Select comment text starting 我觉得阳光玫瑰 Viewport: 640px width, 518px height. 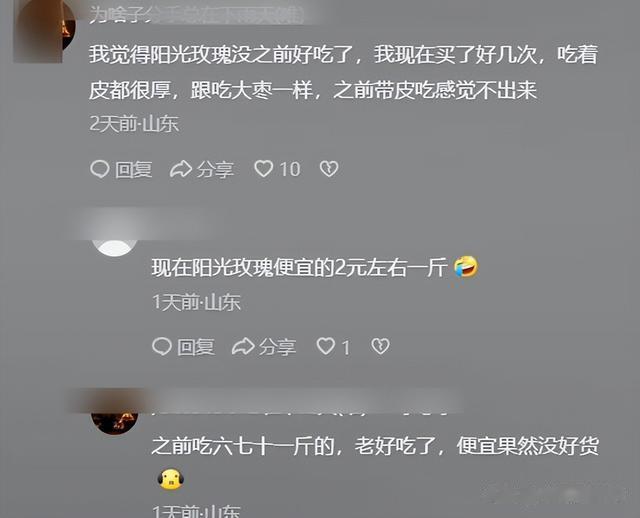coord(343,72)
